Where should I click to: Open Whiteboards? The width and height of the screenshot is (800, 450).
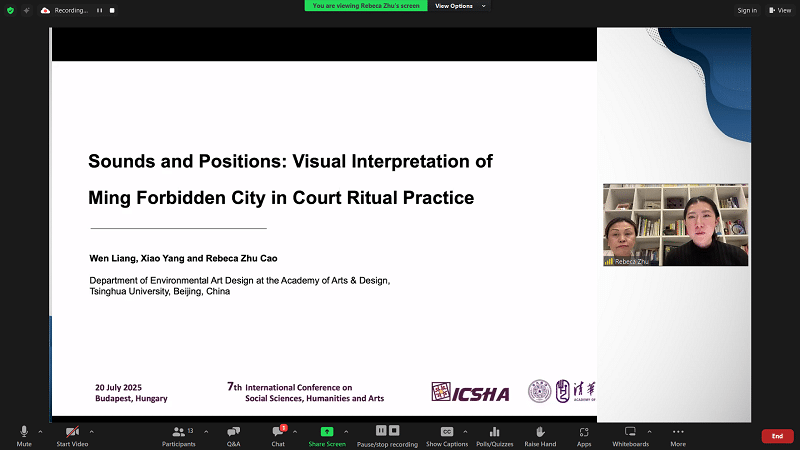630,433
